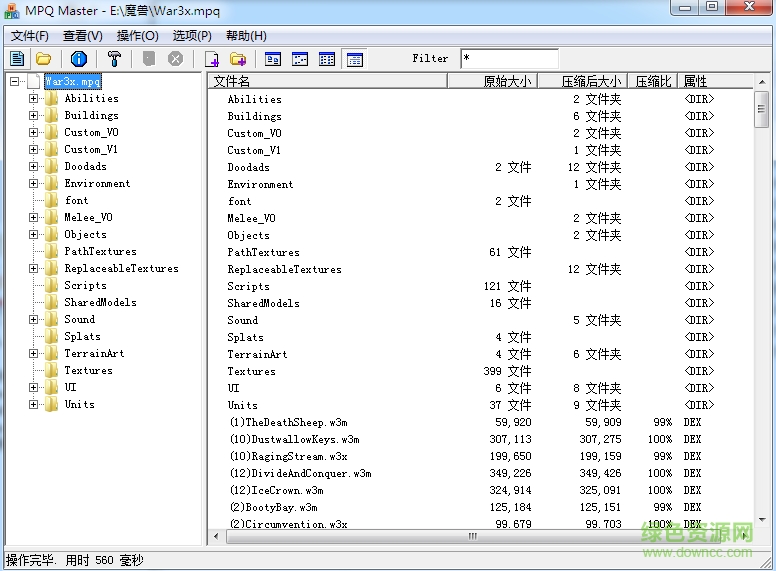This screenshot has height=571, width=776.
Task: Click the new archive document toolbar icon
Action: coord(17,59)
